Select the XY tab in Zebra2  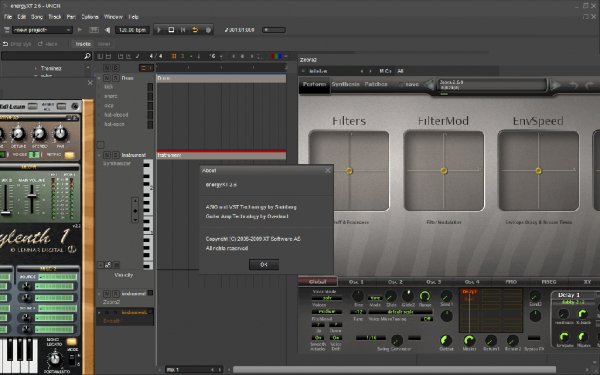pos(587,282)
